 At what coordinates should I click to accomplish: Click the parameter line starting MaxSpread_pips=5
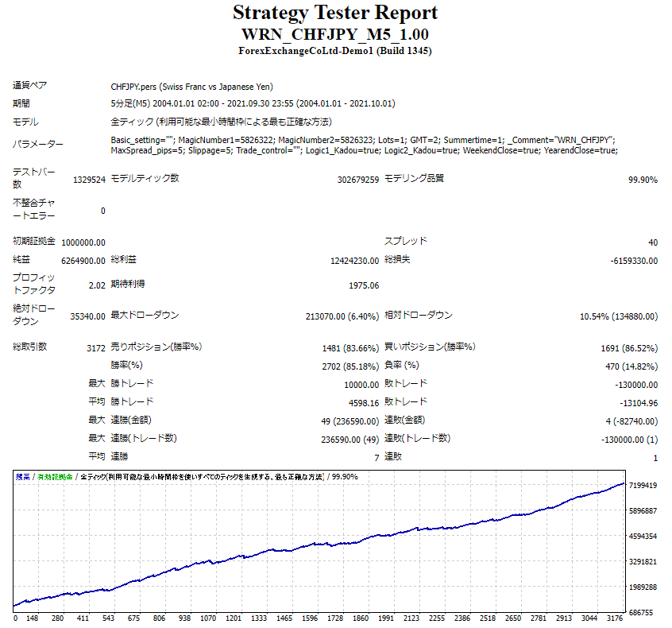point(365,150)
